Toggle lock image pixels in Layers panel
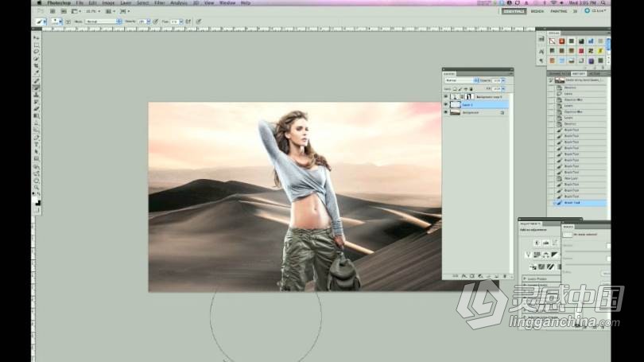The width and height of the screenshot is (644, 362). coord(460,89)
